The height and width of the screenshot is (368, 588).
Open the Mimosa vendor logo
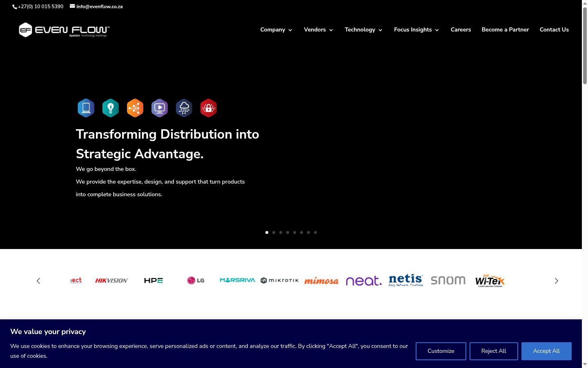[322, 281]
